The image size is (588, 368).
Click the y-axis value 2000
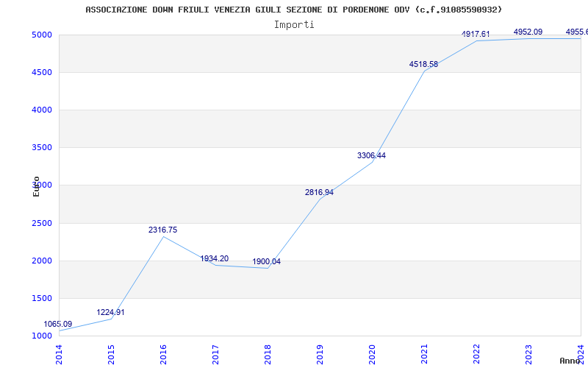tap(41, 261)
